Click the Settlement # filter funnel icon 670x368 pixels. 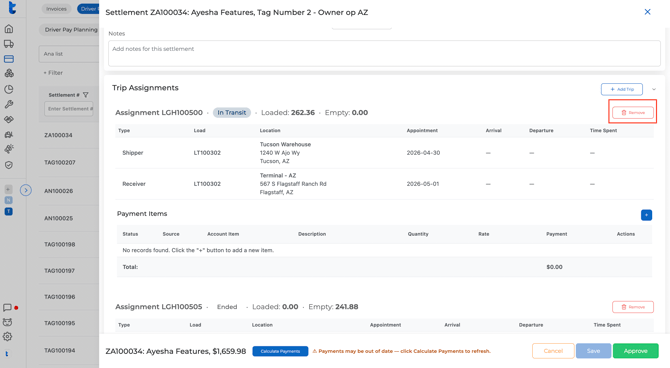[85, 95]
